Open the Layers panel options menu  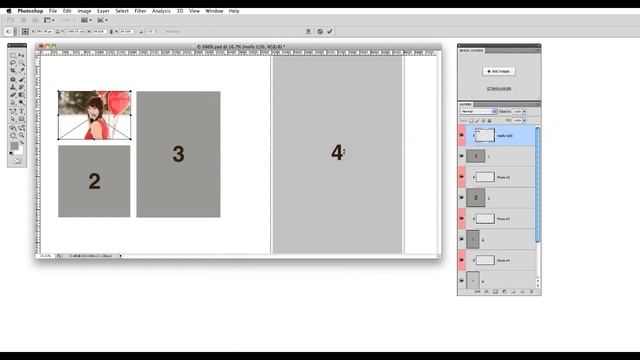[537, 104]
